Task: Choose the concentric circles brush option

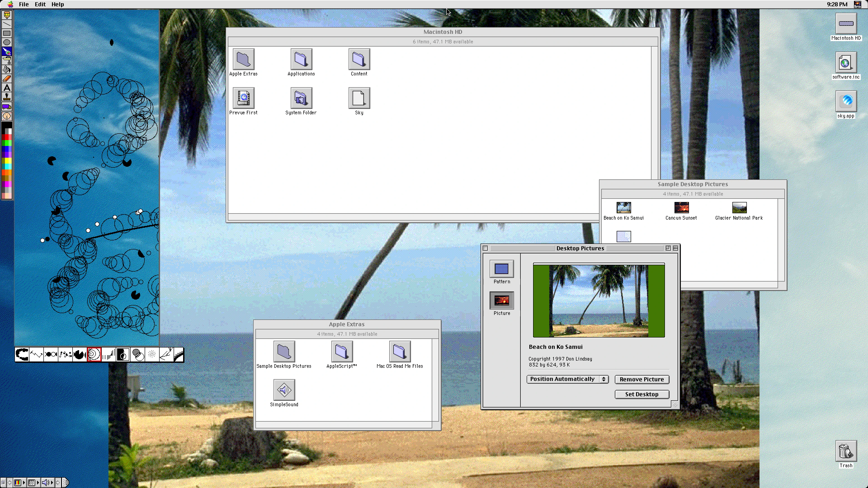Action: (x=94, y=354)
